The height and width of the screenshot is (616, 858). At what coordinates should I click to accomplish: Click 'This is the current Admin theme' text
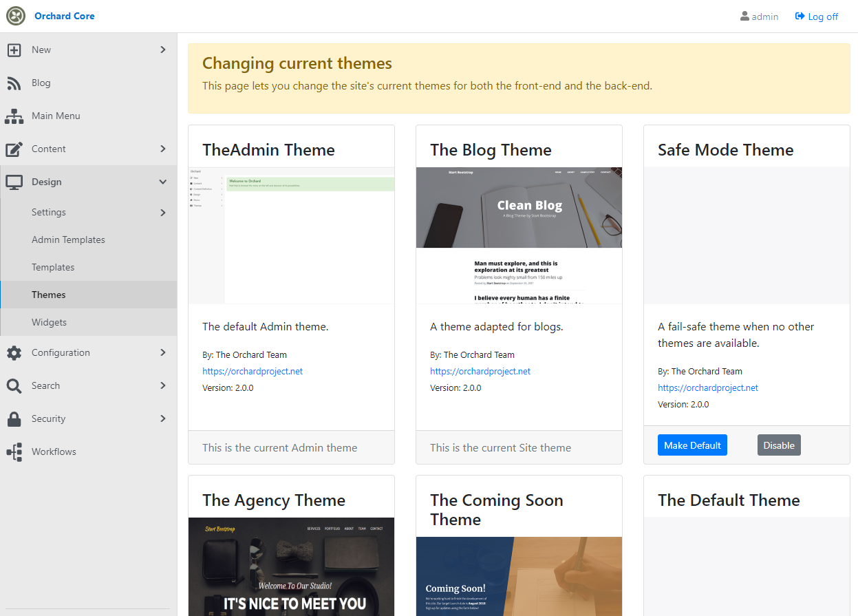(280, 447)
